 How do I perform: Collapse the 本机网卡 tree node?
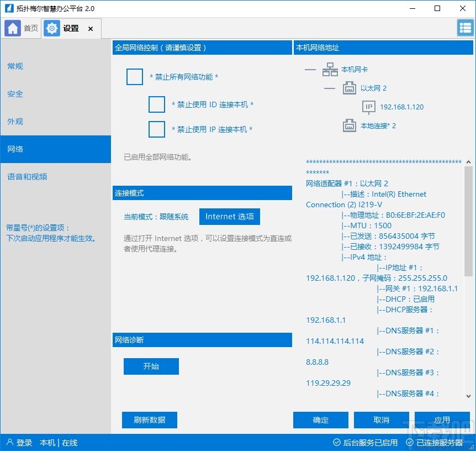tap(310, 70)
